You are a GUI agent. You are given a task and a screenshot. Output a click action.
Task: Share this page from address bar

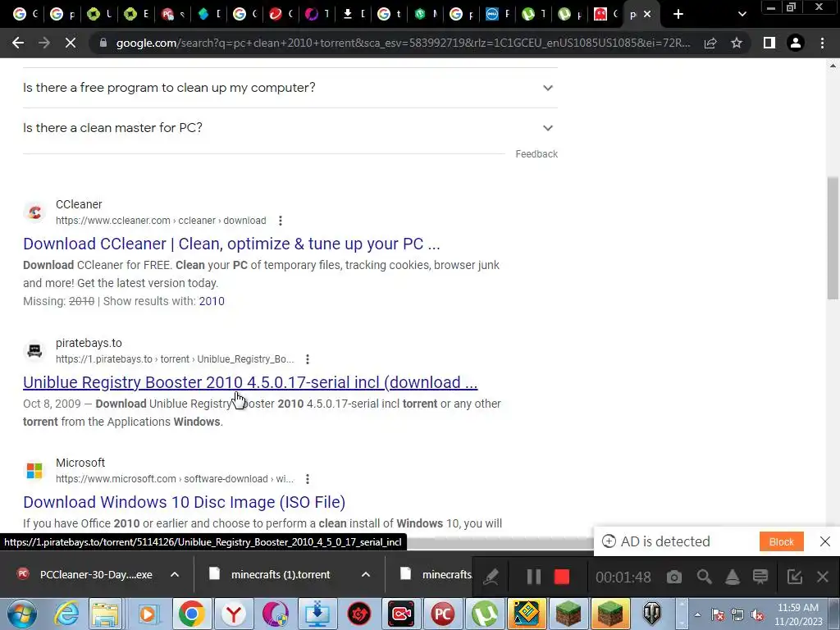point(710,43)
